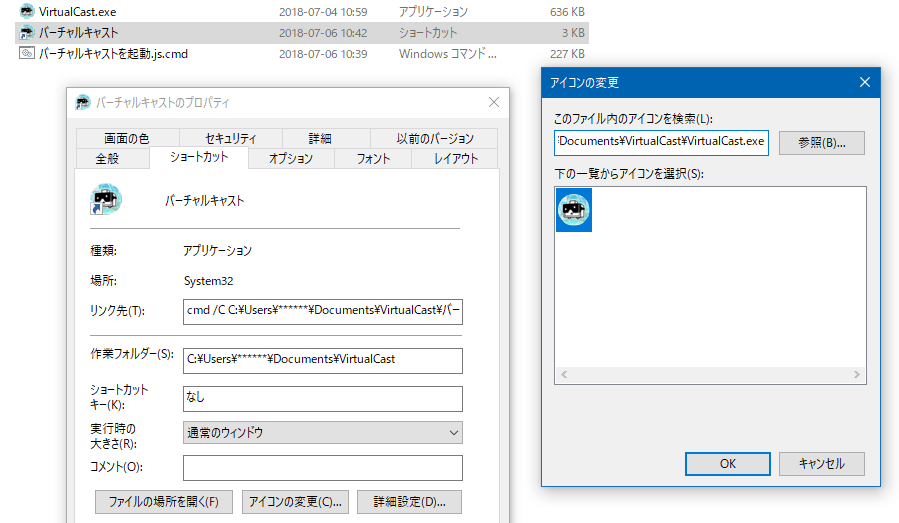This screenshot has height=523, width=899.
Task: Open the 実行時の大きさ dropdown
Action: [323, 432]
